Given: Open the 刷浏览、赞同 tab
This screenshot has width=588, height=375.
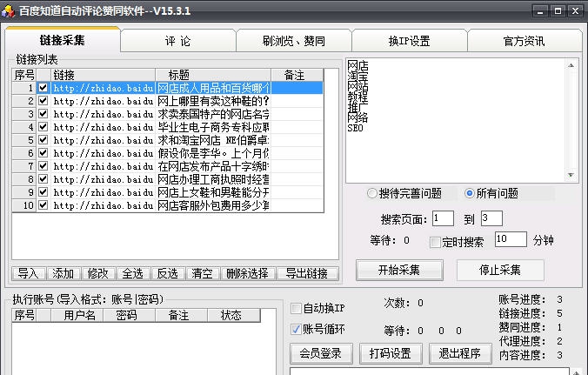Looking at the screenshot, I should tap(294, 41).
